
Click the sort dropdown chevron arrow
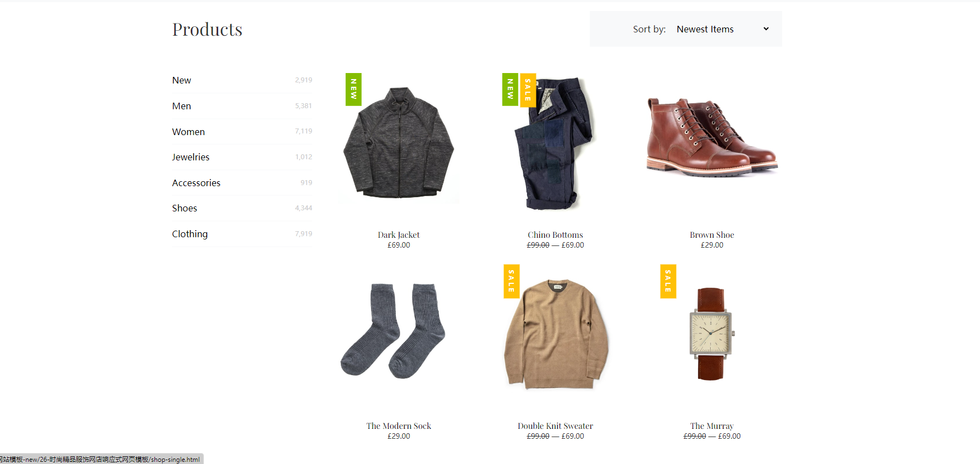pos(766,29)
